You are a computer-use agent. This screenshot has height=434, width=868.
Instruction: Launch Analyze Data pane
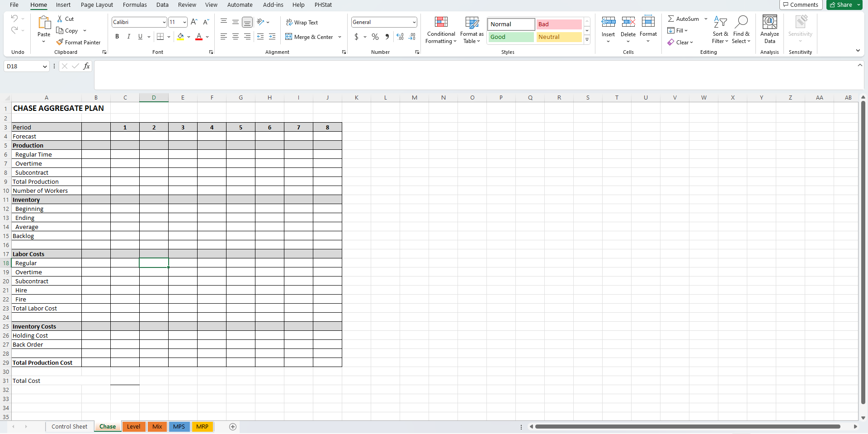770,30
